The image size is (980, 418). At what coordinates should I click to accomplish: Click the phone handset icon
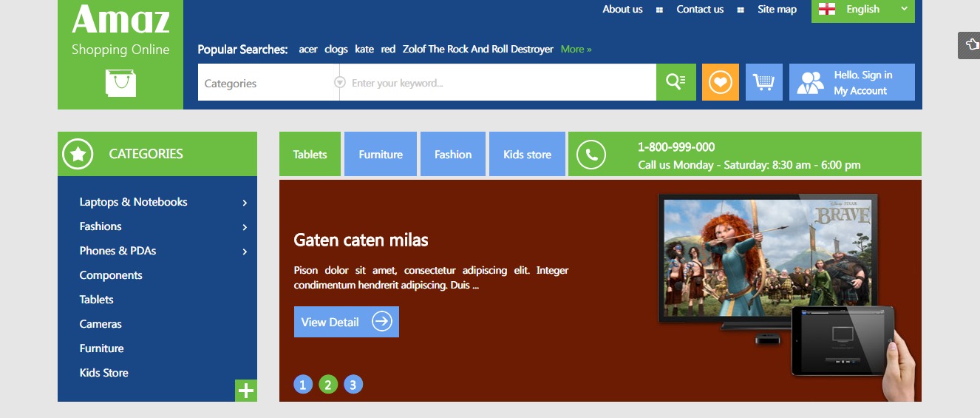591,155
